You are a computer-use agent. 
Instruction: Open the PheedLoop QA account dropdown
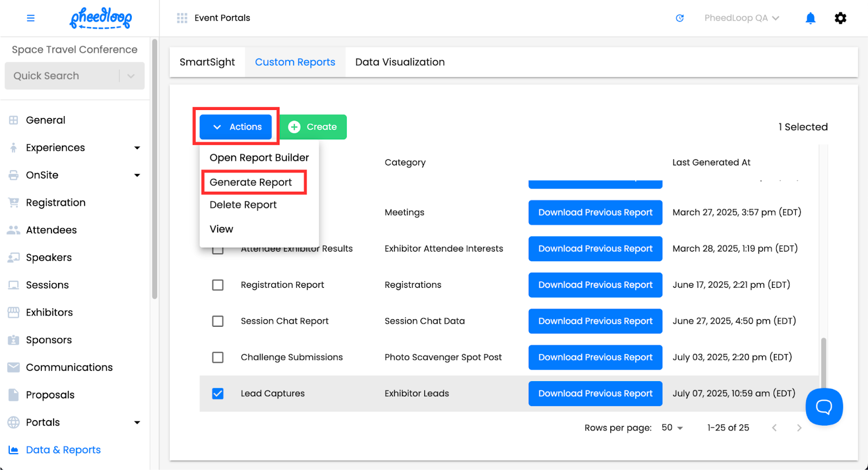(742, 18)
